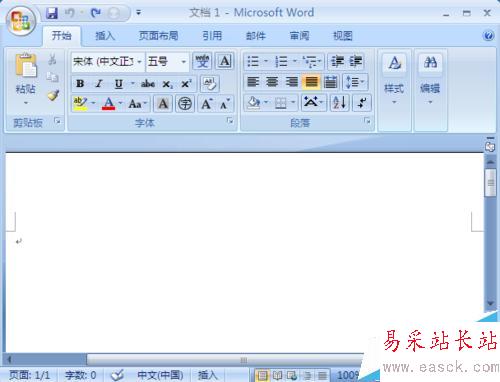The image size is (500, 382).
Task: Open the 样式 styles gallery
Action: (394, 79)
